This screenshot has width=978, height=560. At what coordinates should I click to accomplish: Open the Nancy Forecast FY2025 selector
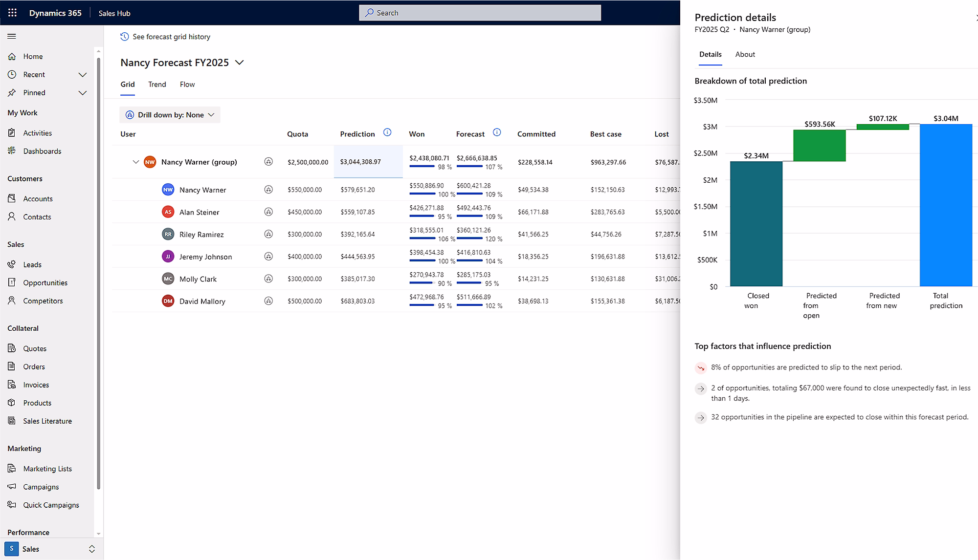click(239, 63)
